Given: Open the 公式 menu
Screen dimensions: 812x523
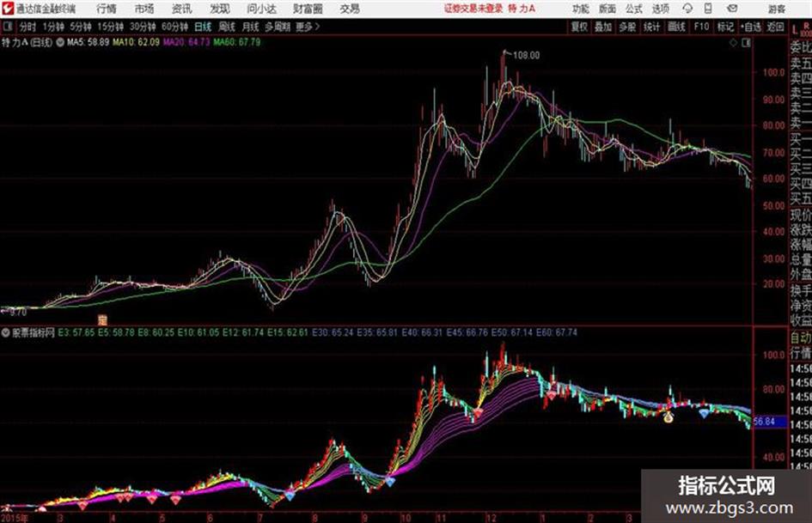Looking at the screenshot, I should point(634,9).
